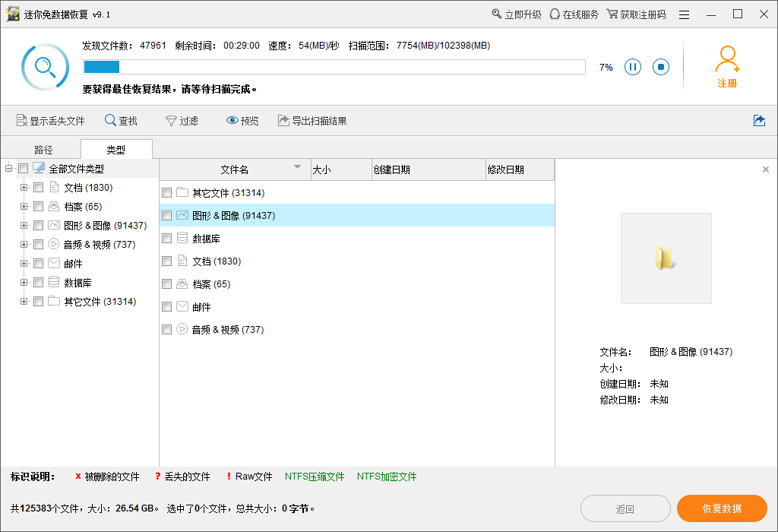Check the 全部文件类型 checkbox
The height and width of the screenshot is (532, 778).
23,168
